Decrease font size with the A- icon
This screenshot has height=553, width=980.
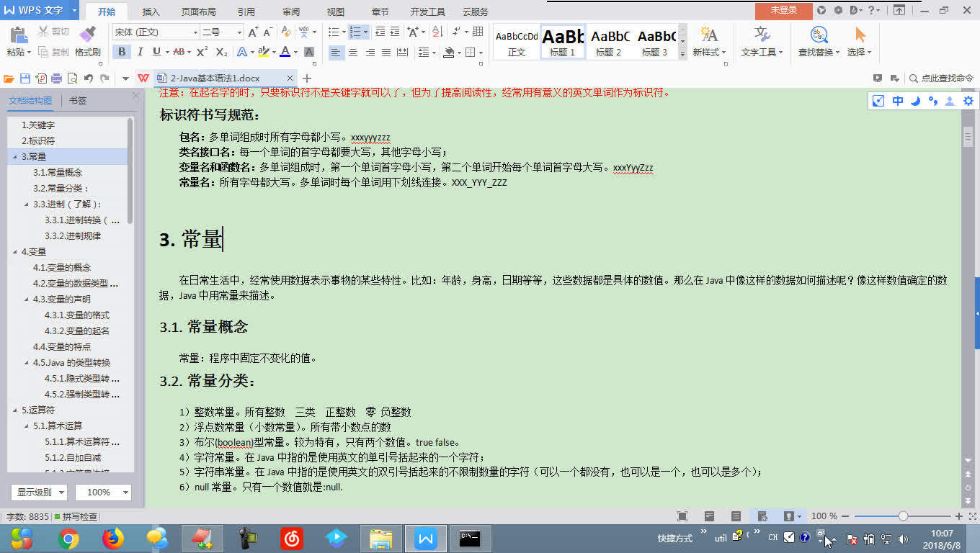pyautogui.click(x=268, y=32)
